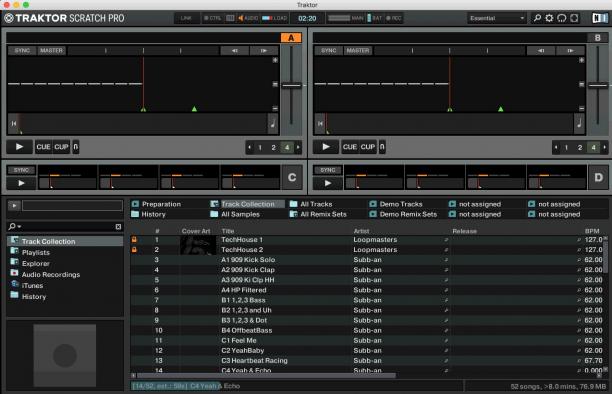Toggle MASTER on Deck B

click(358, 50)
